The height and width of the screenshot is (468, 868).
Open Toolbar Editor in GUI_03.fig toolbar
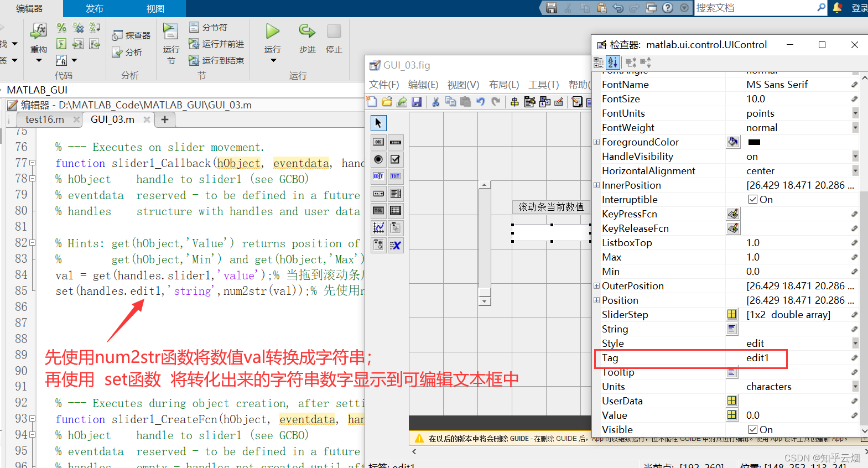coord(559,102)
